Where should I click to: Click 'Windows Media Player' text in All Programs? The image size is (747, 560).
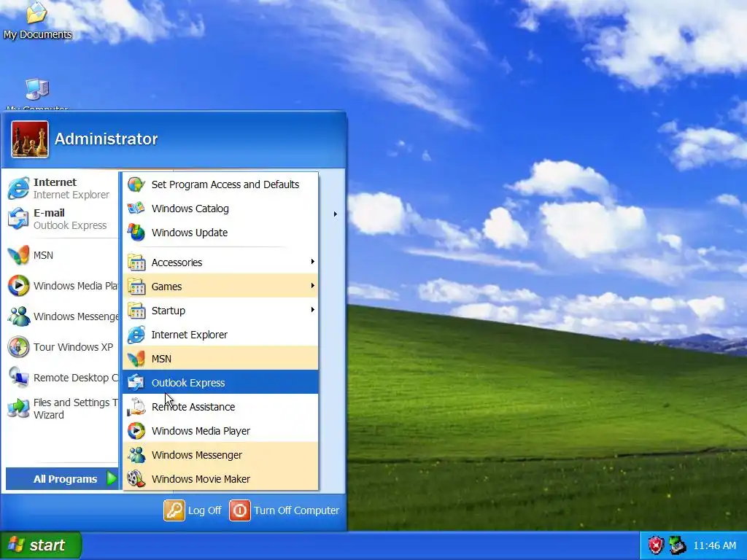pos(201,431)
